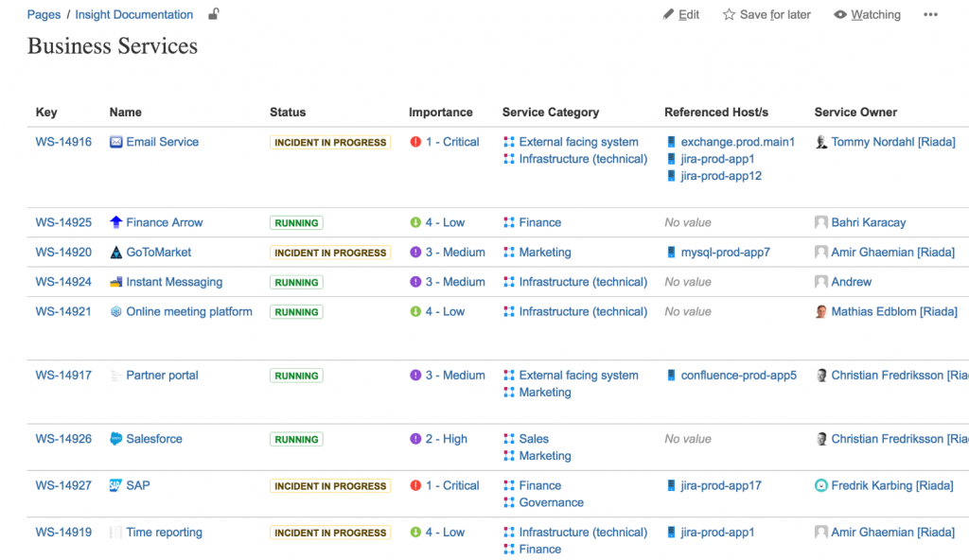Click the purple Medium icon for GoToMarket
This screenshot has width=969, height=560.
[415, 253]
